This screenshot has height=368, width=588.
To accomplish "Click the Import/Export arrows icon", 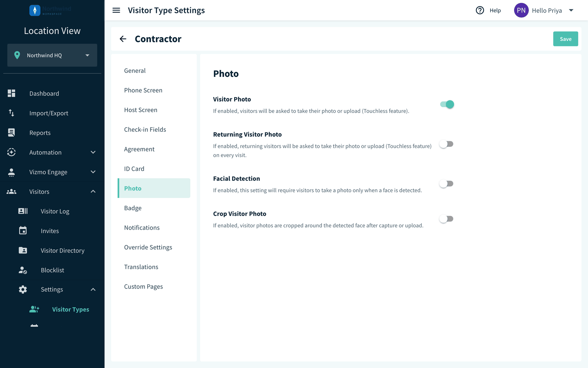I will click(11, 113).
